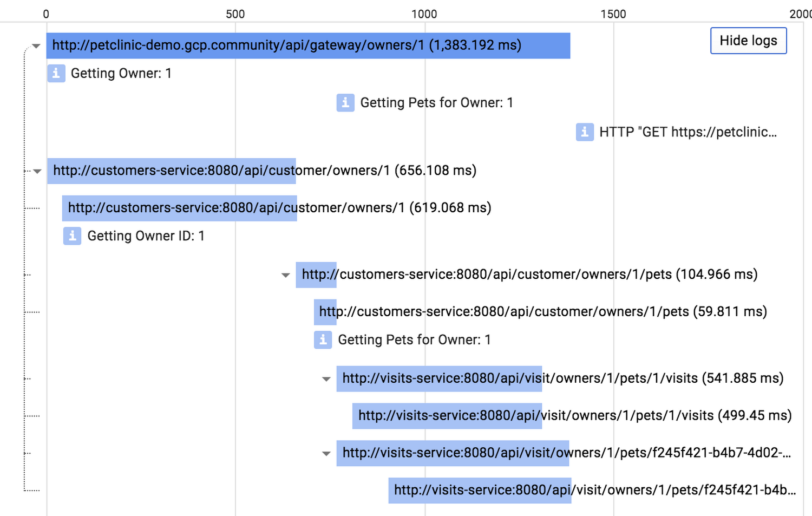Select visits-service pets/1/visits span bar (499.45 ms)
The width and height of the screenshot is (812, 516).
(x=447, y=416)
